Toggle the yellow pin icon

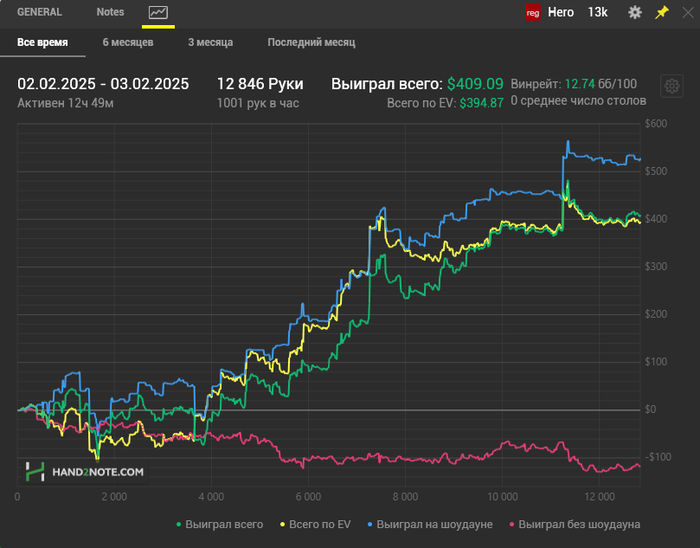(x=662, y=12)
